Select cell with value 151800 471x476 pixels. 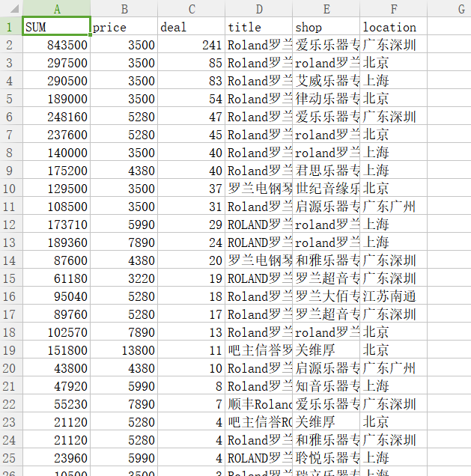click(x=56, y=350)
